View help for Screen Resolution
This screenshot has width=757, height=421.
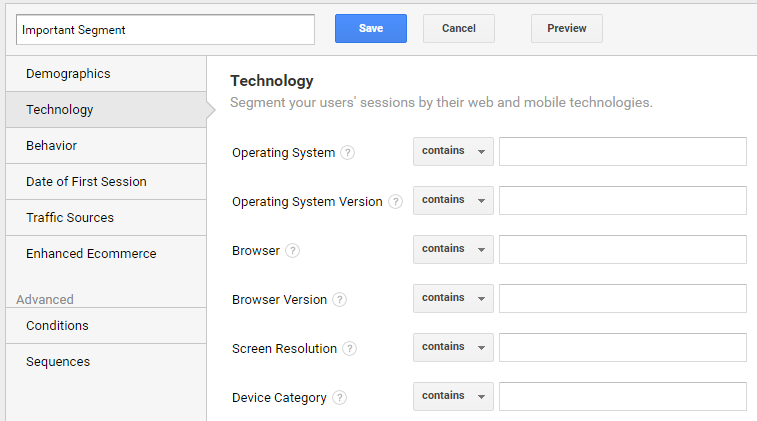tap(350, 348)
